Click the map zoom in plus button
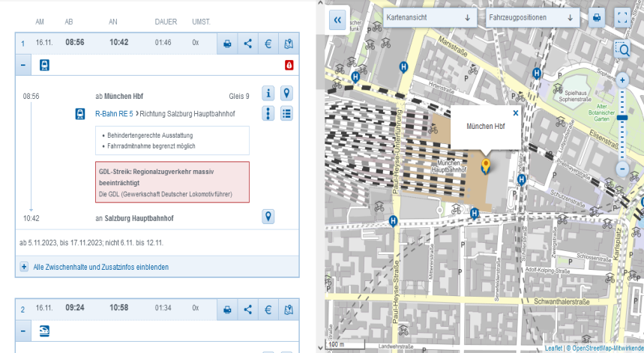This screenshot has height=353, width=644. tap(622, 79)
